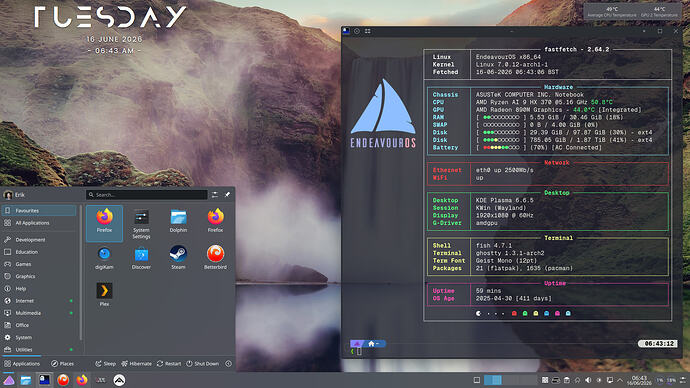Click the home directory prompt segment in the terminal
The width and height of the screenshot is (690, 388).
[374, 344]
